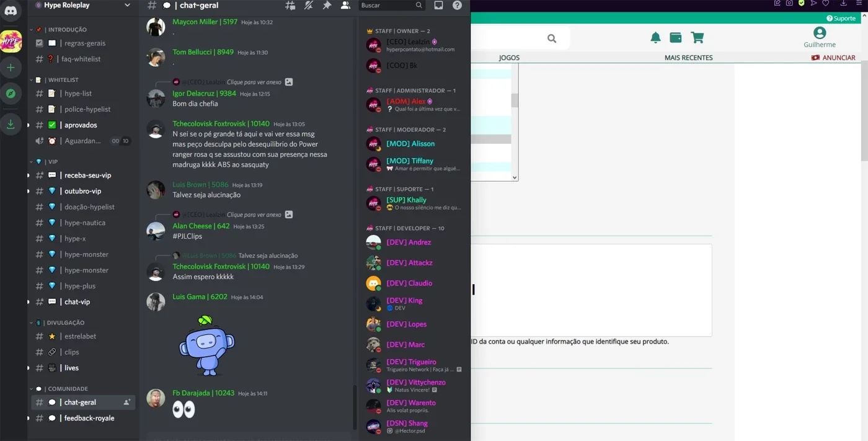Open aprovados channel
Screen dimensions: 868x441
coord(83,125)
